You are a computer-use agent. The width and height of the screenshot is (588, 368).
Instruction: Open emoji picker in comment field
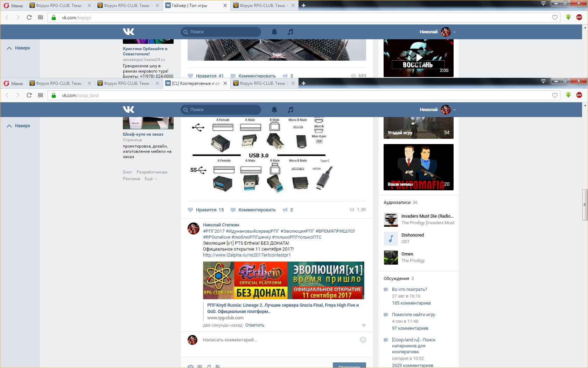coord(363,340)
